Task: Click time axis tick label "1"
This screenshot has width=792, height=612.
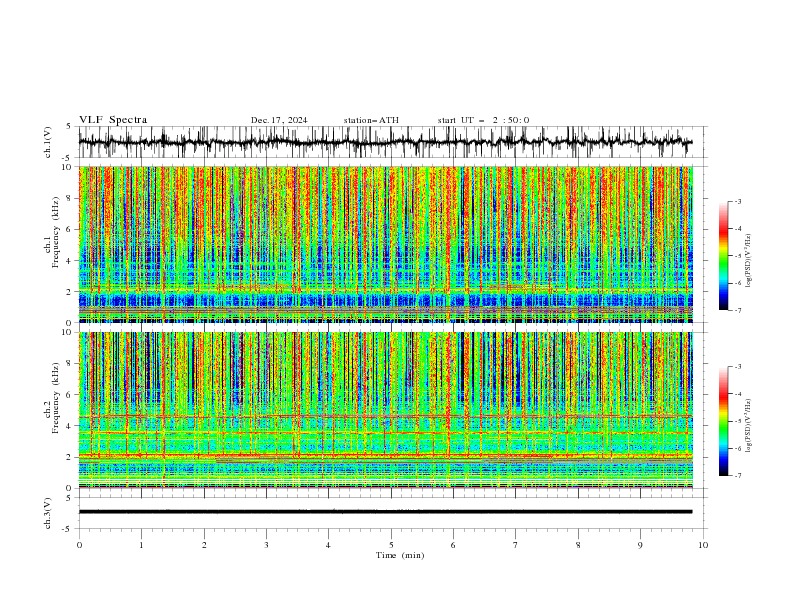Action: pyautogui.click(x=141, y=545)
